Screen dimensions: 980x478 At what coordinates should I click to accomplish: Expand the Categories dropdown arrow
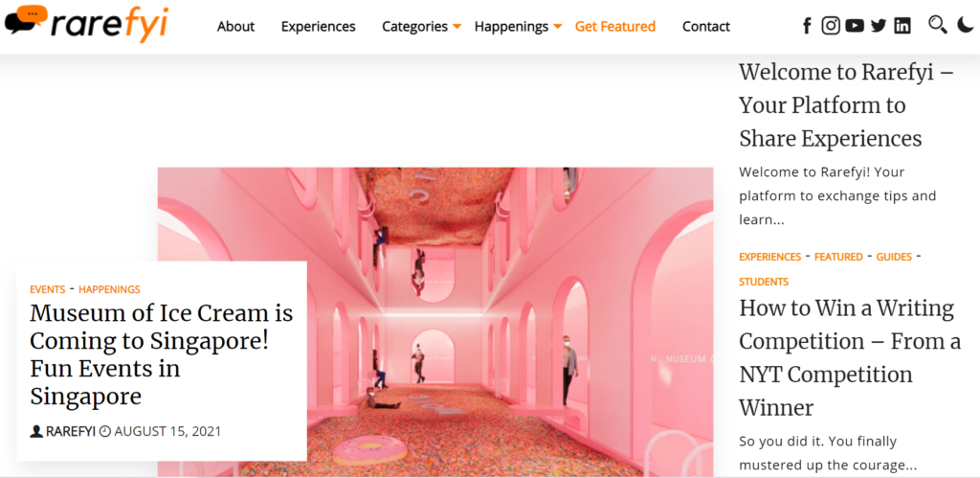457,26
